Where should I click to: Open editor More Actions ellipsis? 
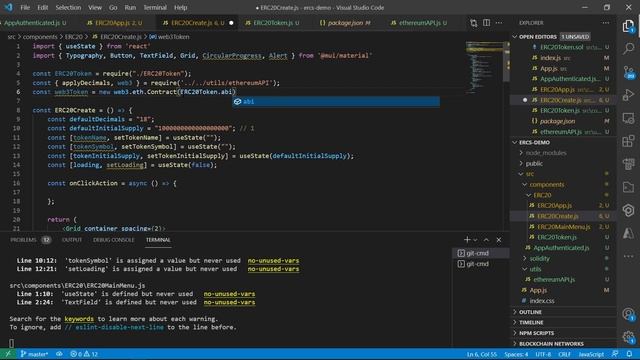tap(499, 23)
